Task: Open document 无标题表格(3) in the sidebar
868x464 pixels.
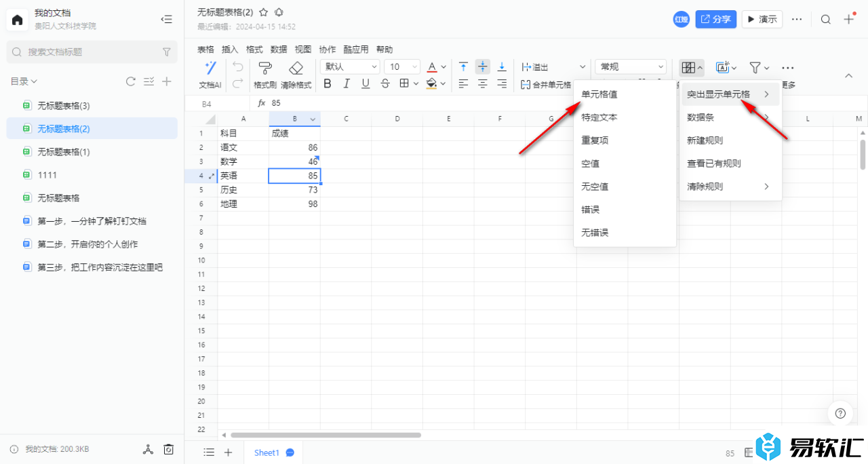Action: pyautogui.click(x=92, y=105)
